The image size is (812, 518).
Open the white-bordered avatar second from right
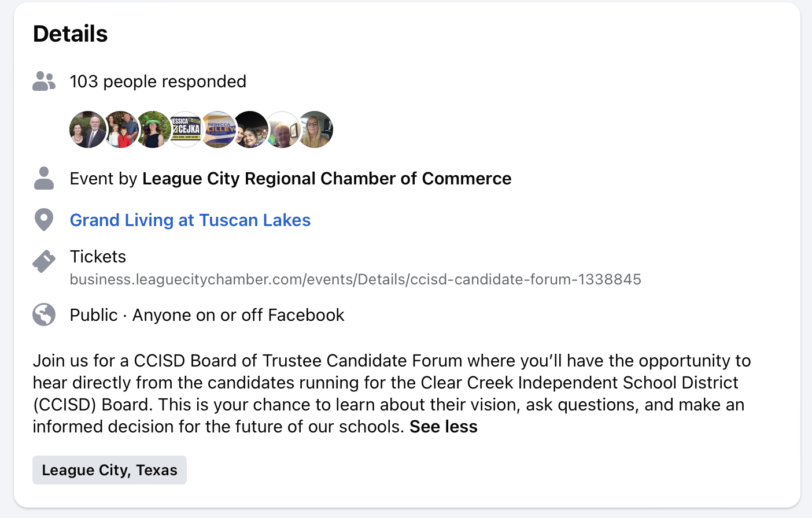pyautogui.click(x=283, y=129)
